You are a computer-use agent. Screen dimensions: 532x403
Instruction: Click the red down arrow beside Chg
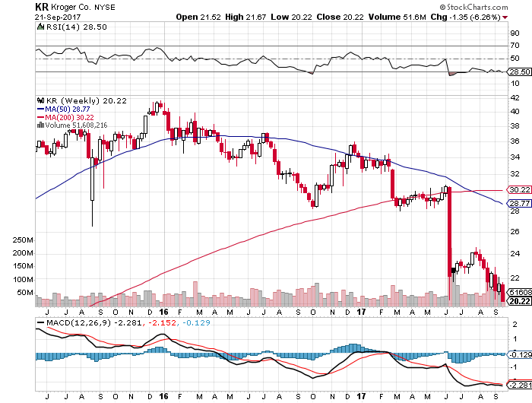coord(505,15)
